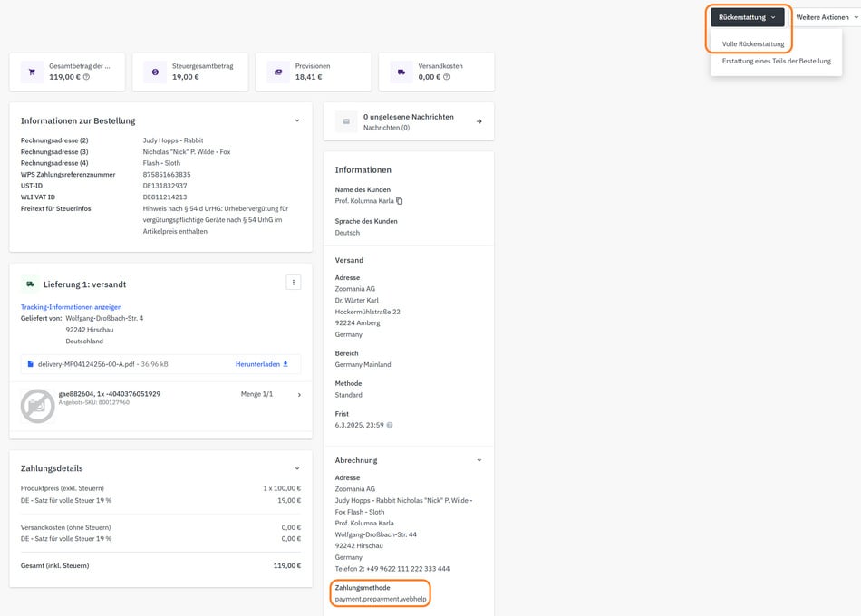This screenshot has height=616, width=861.
Task: Open the Weitere Aktionen dropdown
Action: pyautogui.click(x=827, y=17)
